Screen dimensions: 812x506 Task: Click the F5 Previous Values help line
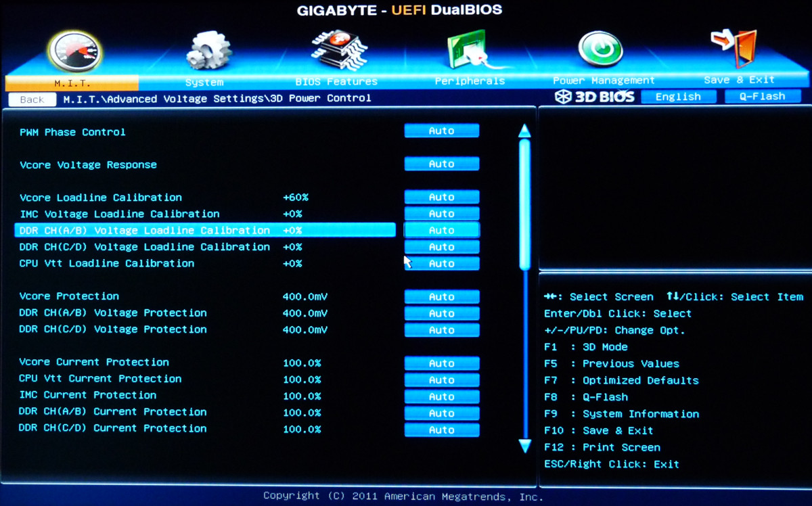point(612,364)
